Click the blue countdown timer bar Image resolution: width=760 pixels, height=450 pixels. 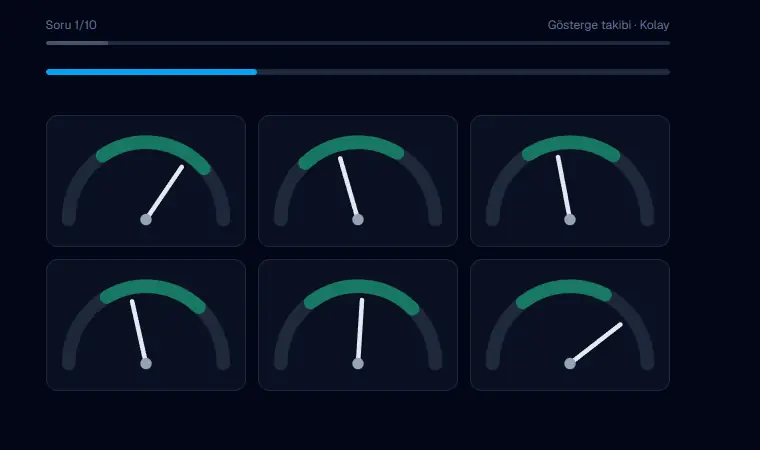tap(358, 72)
